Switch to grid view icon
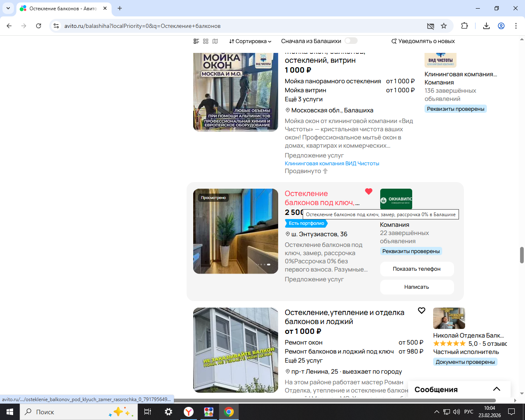525x420 pixels. point(206,41)
